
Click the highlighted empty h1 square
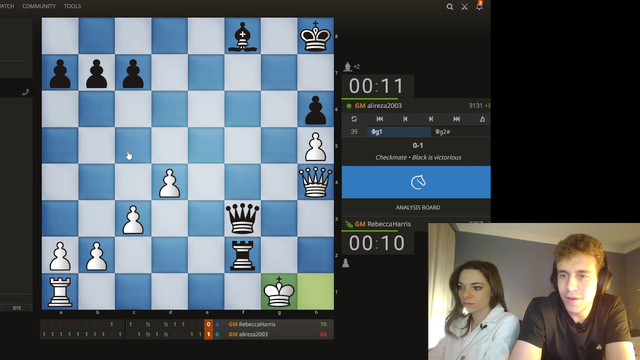(x=316, y=291)
